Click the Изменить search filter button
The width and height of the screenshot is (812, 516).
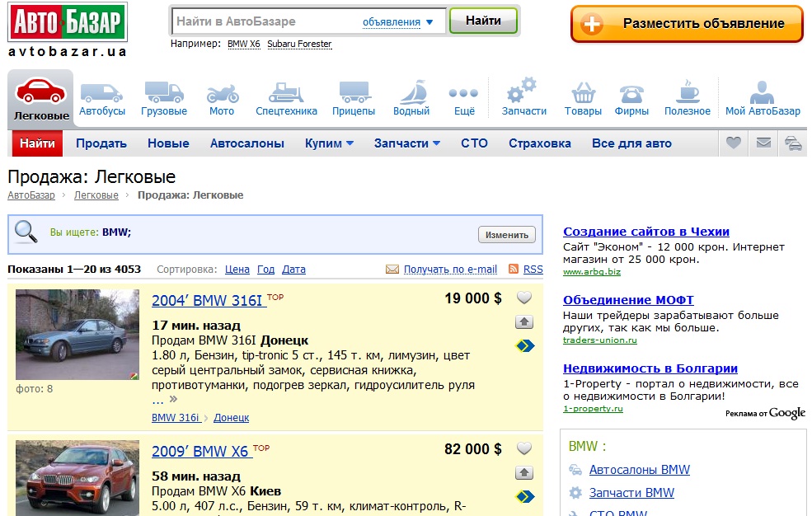pos(507,234)
